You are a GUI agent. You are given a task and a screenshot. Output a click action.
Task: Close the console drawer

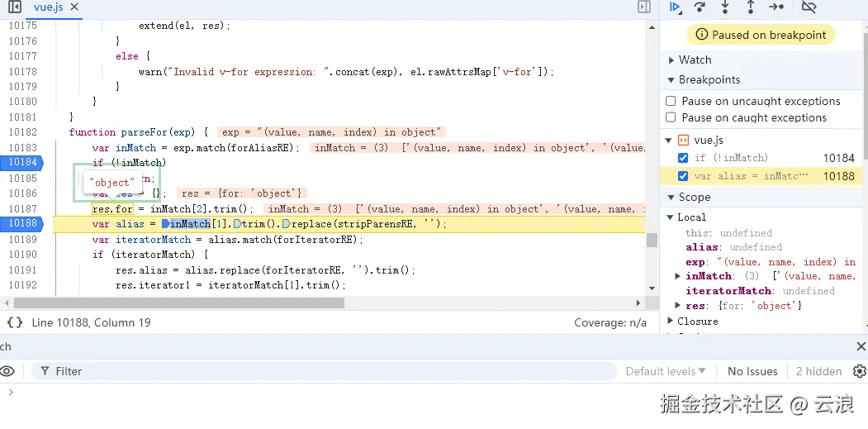click(x=861, y=346)
